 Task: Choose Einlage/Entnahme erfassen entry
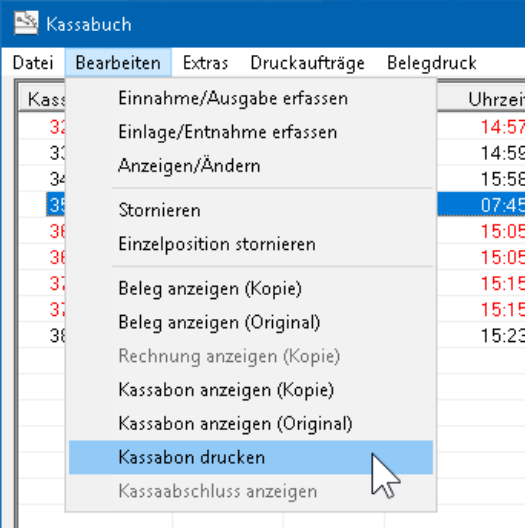point(251,132)
